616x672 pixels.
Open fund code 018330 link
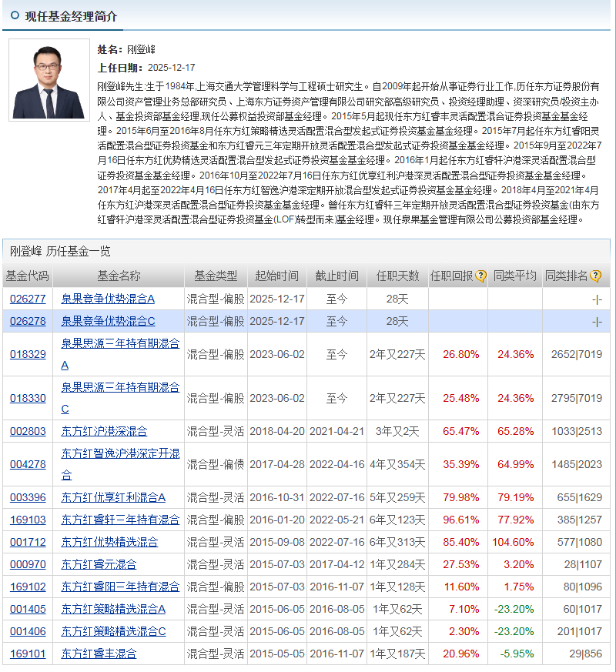pos(28,398)
